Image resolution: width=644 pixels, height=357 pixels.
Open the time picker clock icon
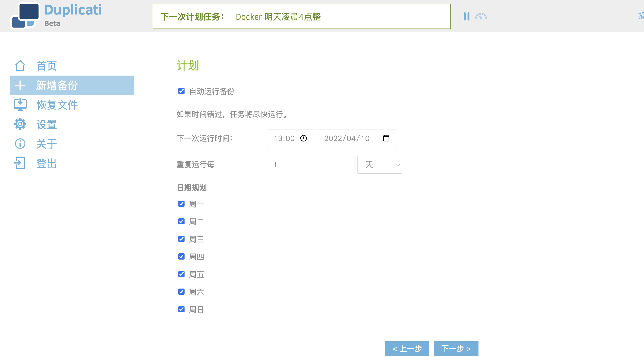pyautogui.click(x=303, y=138)
